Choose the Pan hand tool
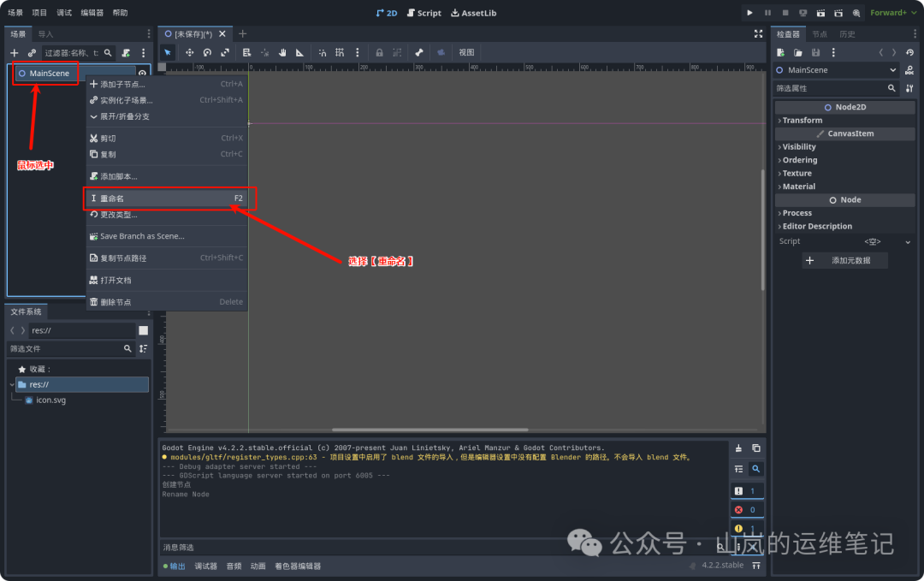This screenshot has height=581, width=924. pyautogui.click(x=281, y=53)
